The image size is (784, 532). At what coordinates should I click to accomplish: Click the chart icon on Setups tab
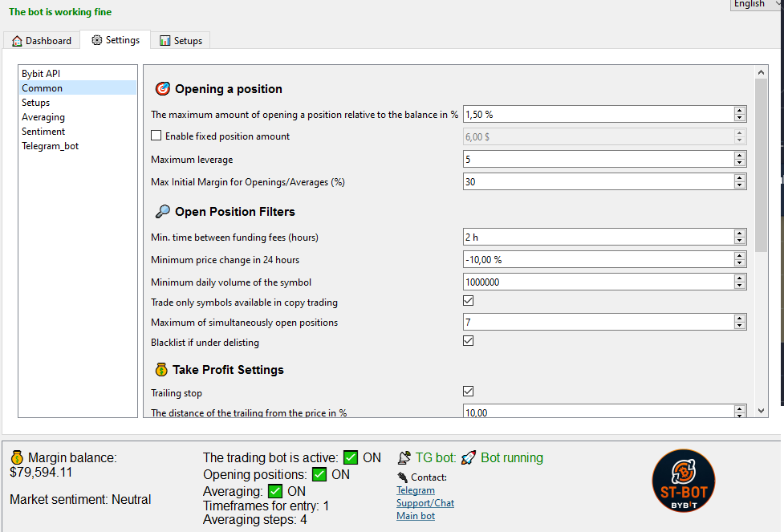[x=165, y=40]
